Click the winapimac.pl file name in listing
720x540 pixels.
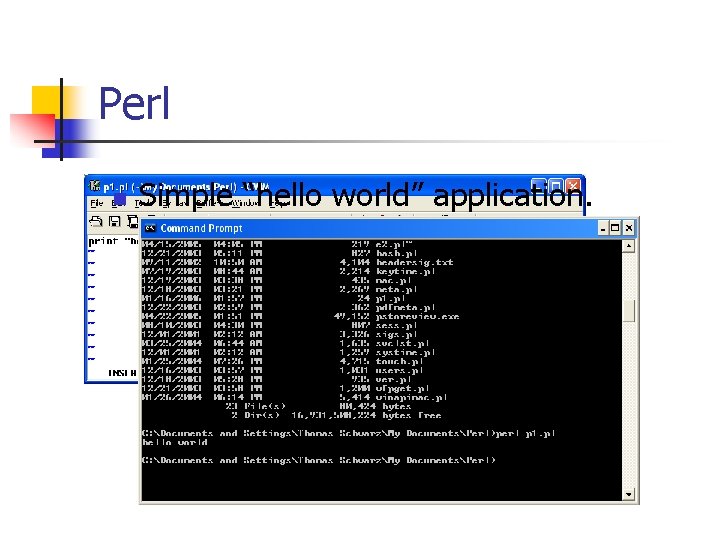(x=411, y=397)
